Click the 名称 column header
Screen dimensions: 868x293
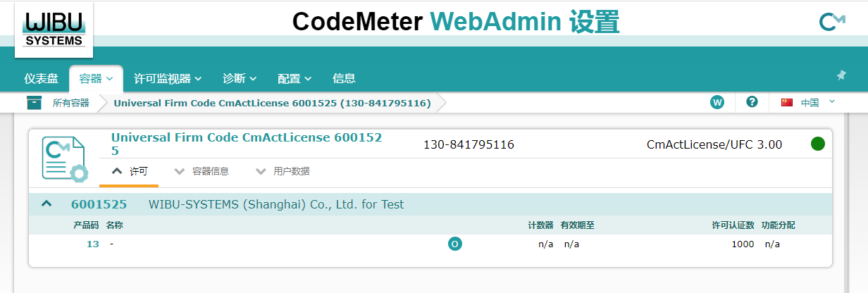[x=114, y=225]
